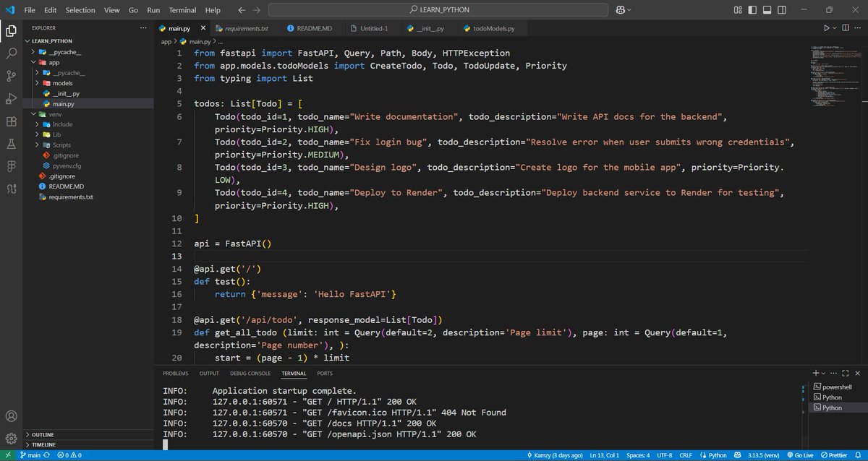The image size is (868, 461).
Task: Click the LEARN_PYTHON command center search box
Action: (x=437, y=10)
